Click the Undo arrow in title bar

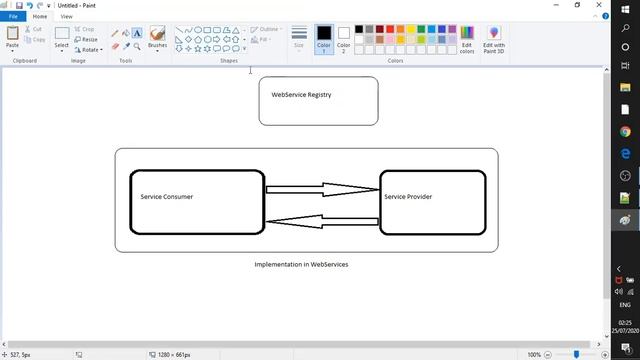coord(30,5)
